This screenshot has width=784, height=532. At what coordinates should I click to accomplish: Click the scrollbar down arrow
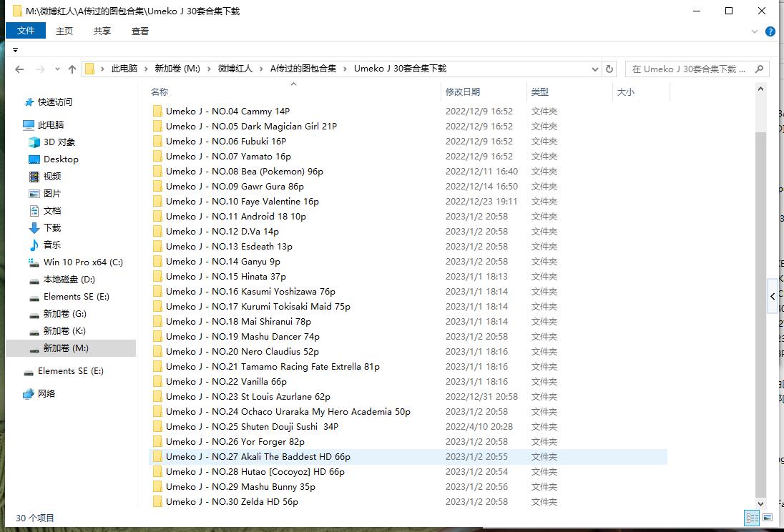(760, 504)
